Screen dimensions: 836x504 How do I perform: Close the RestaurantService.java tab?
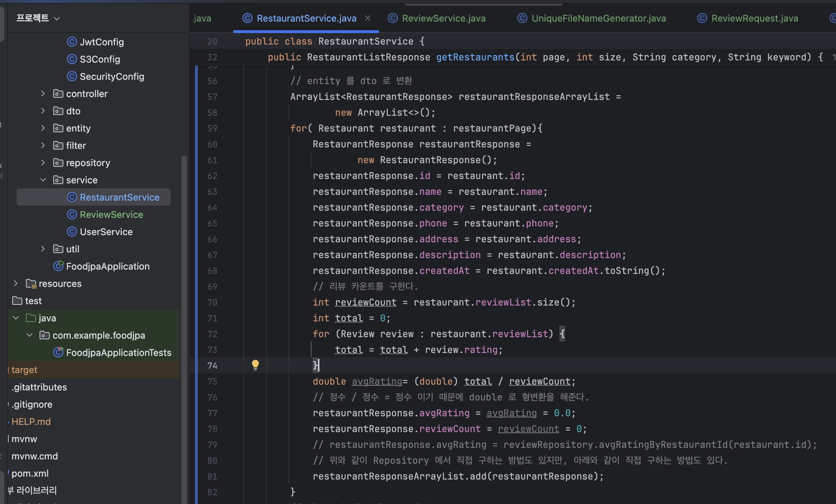368,18
